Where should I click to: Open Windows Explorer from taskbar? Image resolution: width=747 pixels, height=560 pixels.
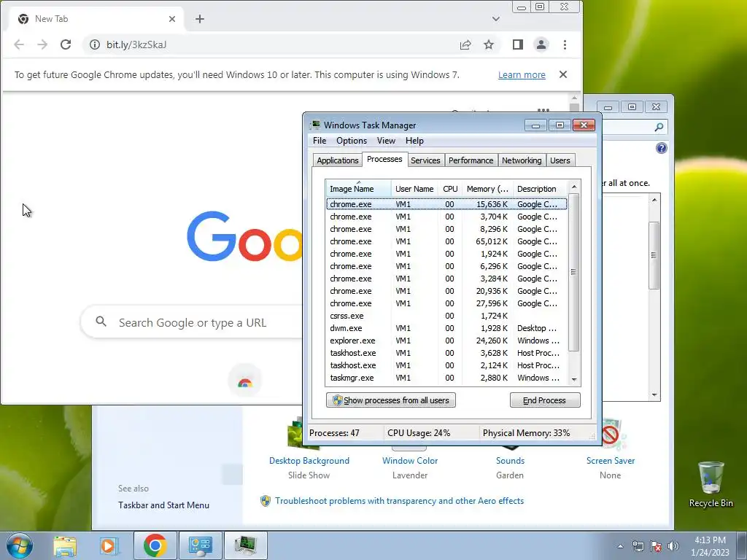65,545
